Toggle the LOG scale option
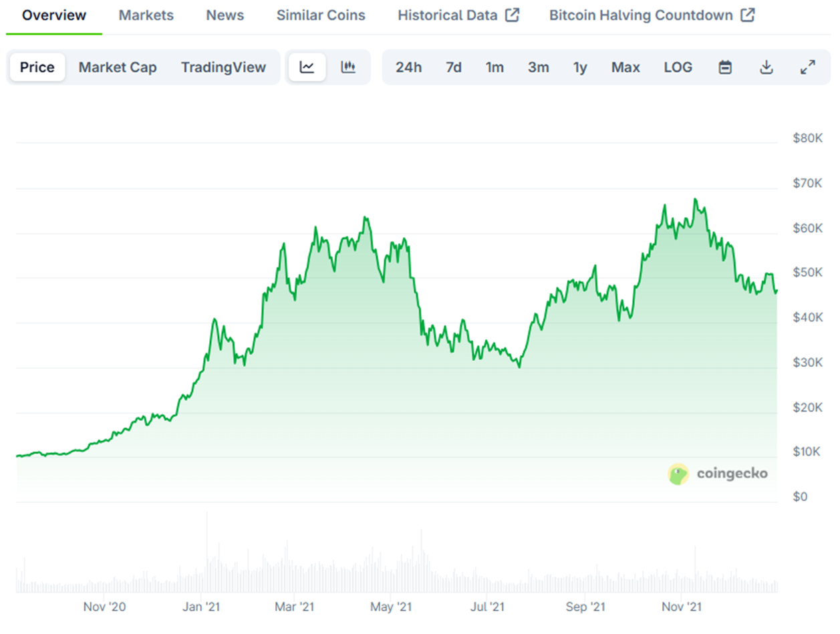 click(678, 67)
